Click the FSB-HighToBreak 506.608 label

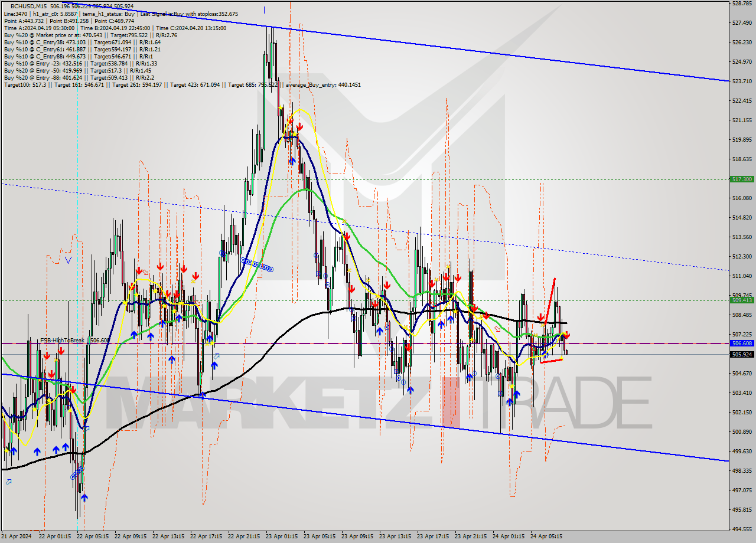74,341
